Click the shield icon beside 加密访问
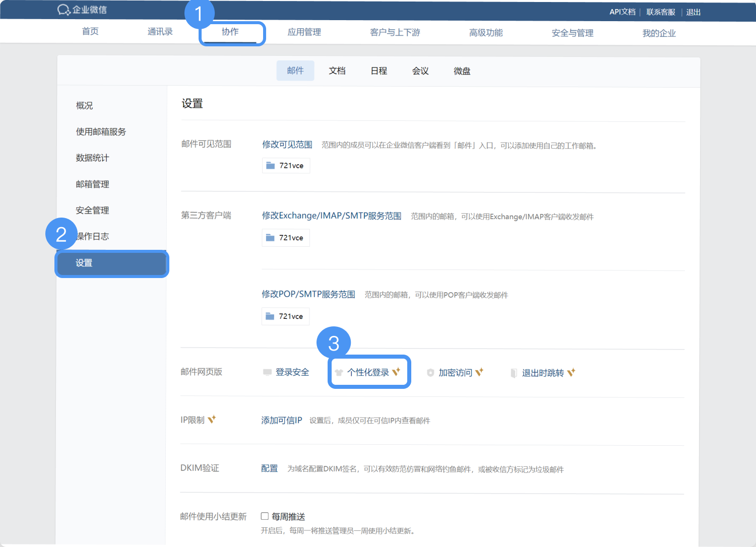The image size is (756, 547). [x=430, y=373]
